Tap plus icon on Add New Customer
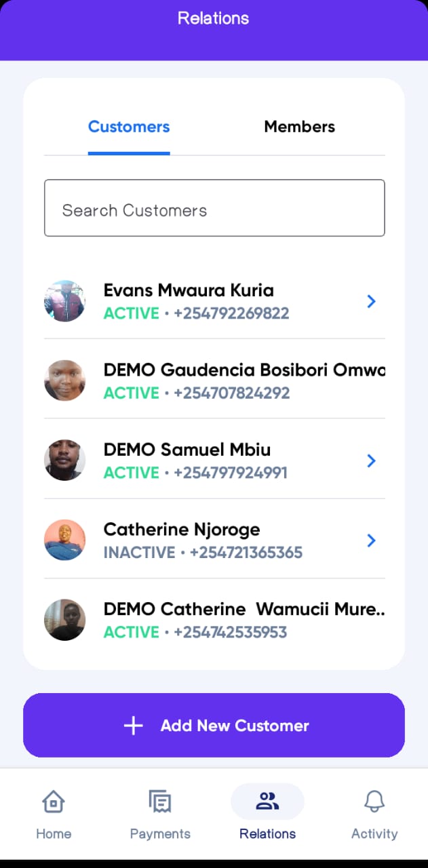 pos(134,726)
